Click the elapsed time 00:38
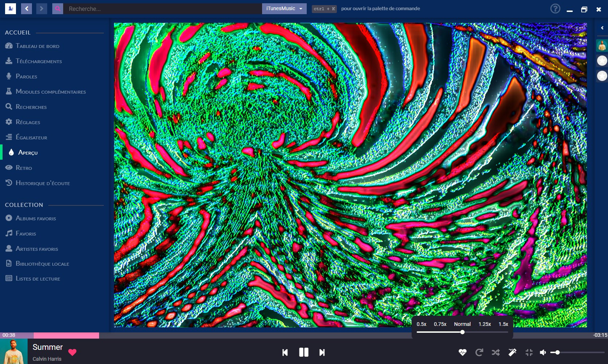608x364 pixels. point(9,335)
